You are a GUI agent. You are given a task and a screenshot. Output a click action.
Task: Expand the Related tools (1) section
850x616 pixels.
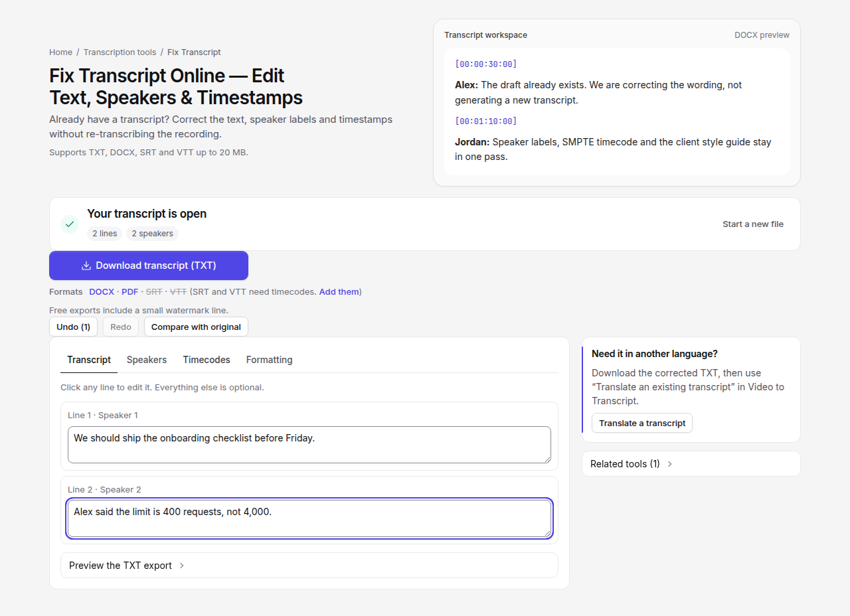tap(691, 464)
